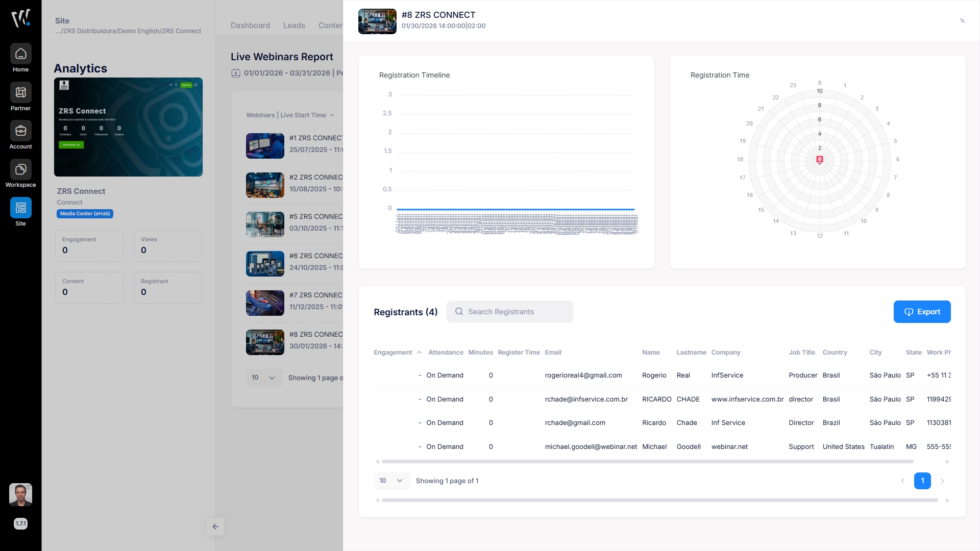Image resolution: width=980 pixels, height=551 pixels.
Task: Select page 1 in registrants pagination
Action: click(922, 481)
